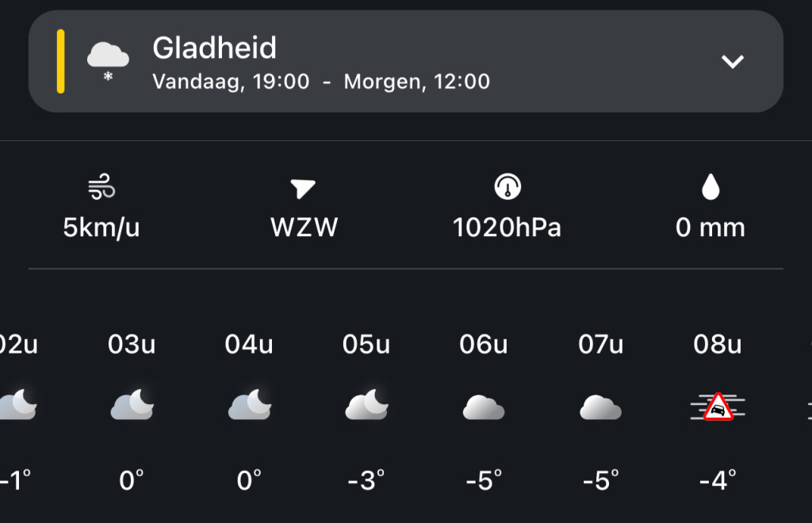Select the 1020hPa pressure reading
The image size is (812, 523).
pos(507,228)
